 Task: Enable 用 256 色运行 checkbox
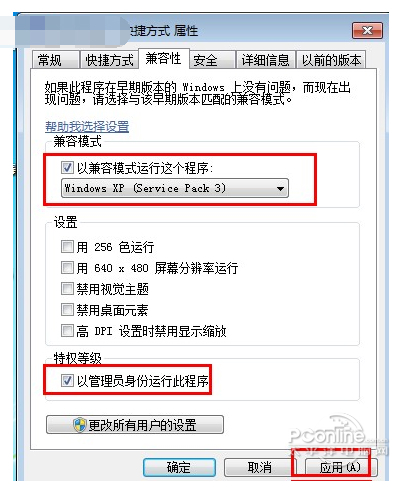[67, 247]
